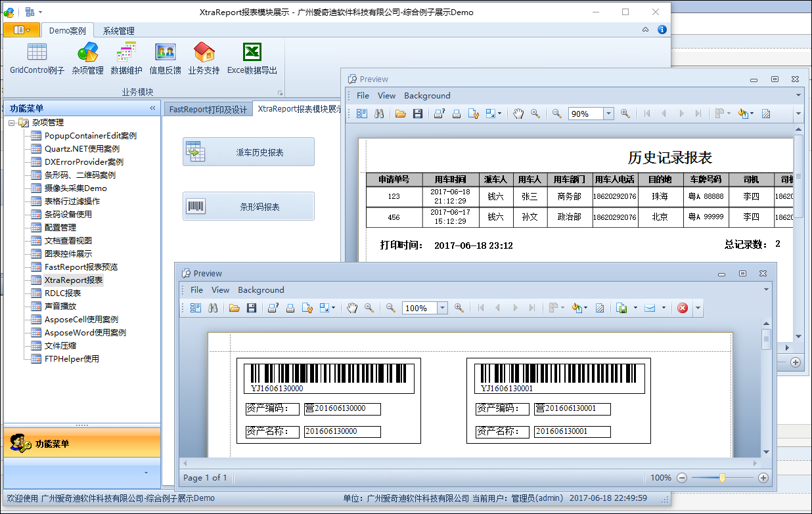This screenshot has width=812, height=514.
Task: Select the Demo案例 ribbon tab
Action: [x=68, y=30]
